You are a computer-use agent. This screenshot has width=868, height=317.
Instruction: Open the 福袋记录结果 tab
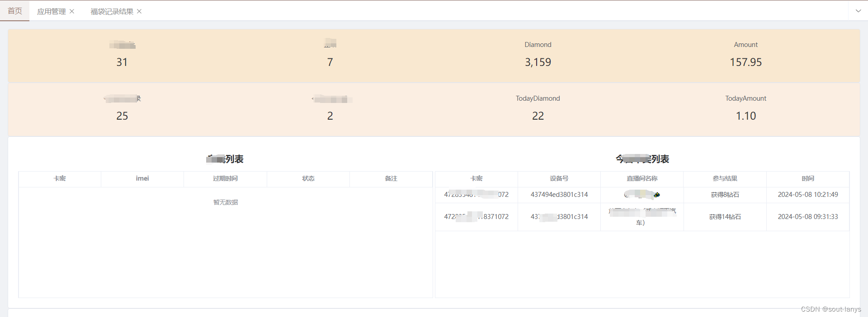tap(112, 11)
